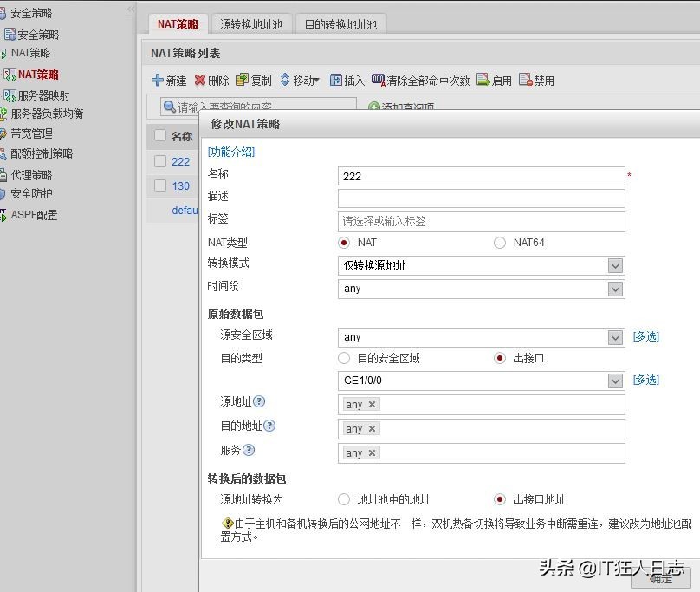This screenshot has height=592, width=700.
Task: Click the 新建 (New) plus icon
Action: coord(158,81)
